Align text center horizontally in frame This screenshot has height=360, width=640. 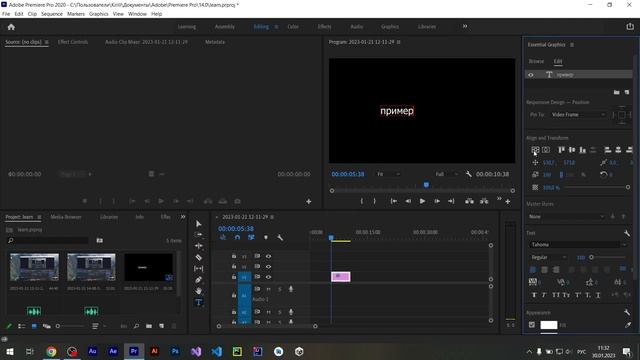click(546, 150)
